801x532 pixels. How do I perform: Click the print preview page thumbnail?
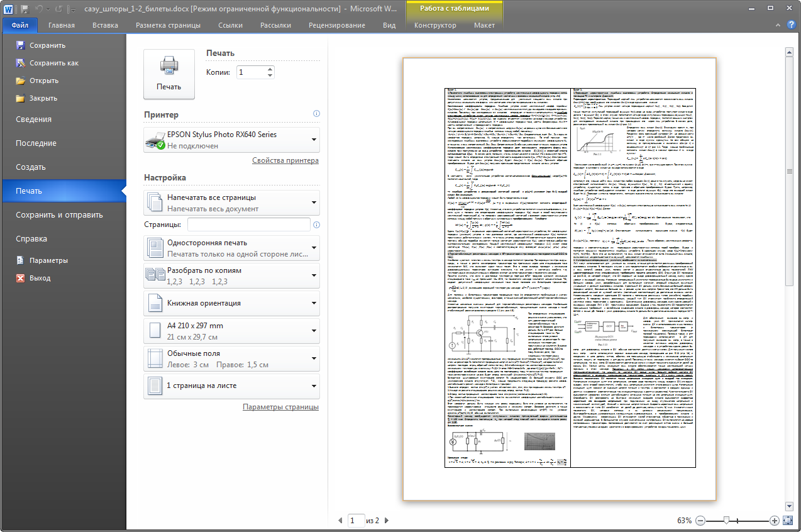point(559,279)
